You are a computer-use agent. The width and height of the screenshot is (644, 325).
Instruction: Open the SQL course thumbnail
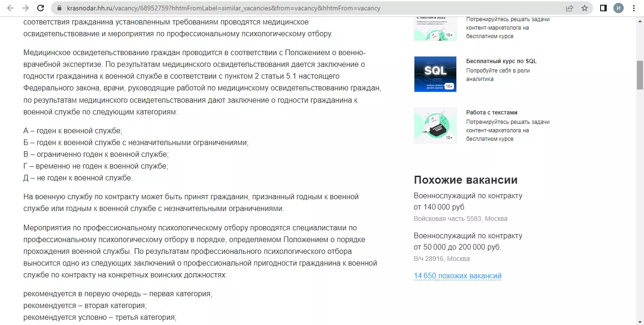tap(435, 74)
